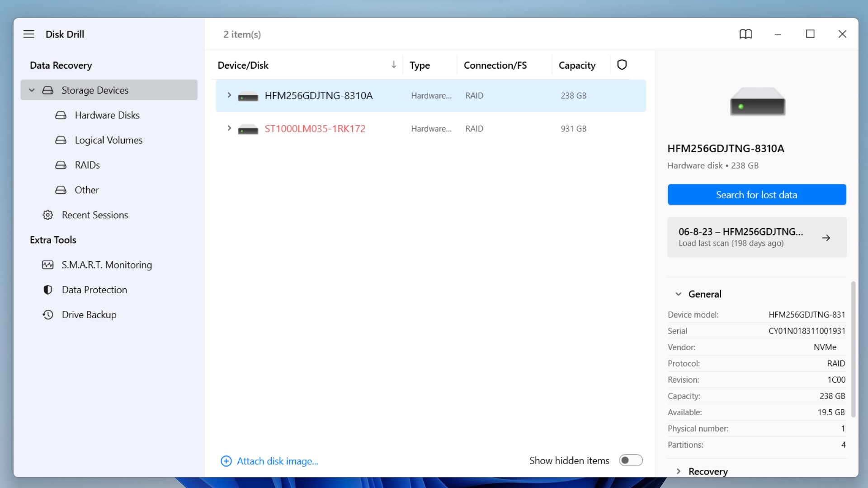
Task: Select ST1000LM035-1RK172 disk entry
Action: pos(315,128)
